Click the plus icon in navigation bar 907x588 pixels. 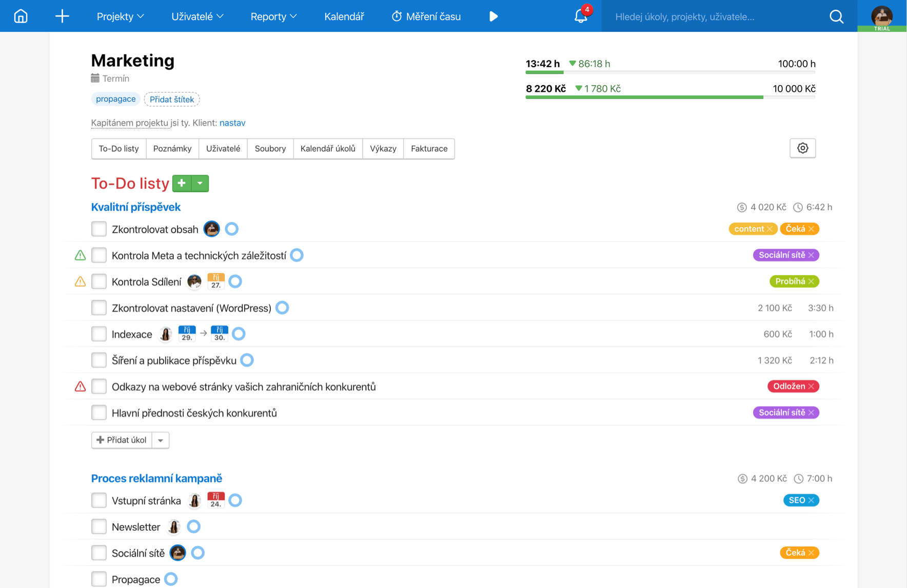[62, 16]
